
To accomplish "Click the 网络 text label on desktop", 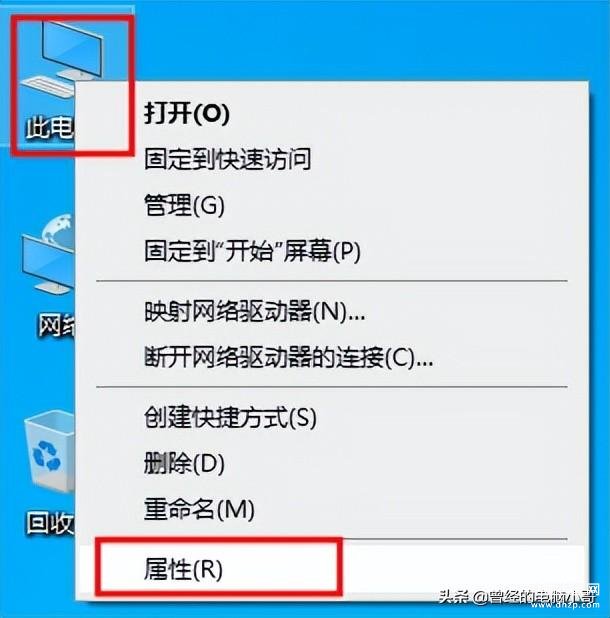I will 57,326.
